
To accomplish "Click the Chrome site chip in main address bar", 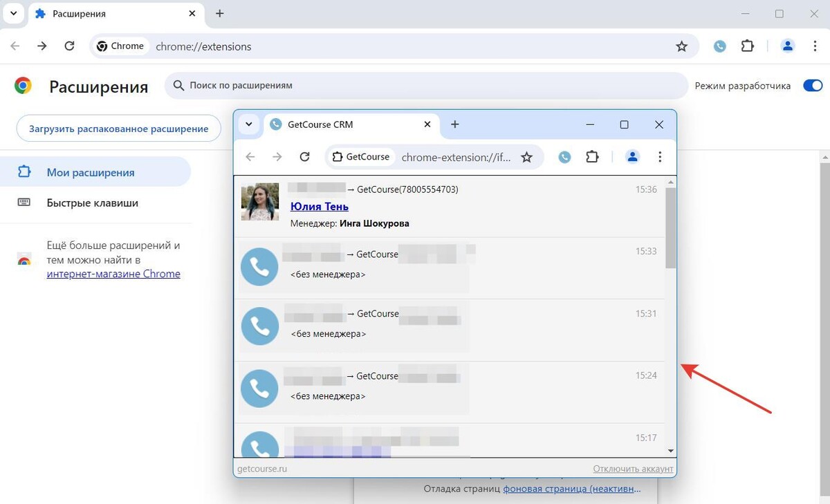I will coord(120,46).
